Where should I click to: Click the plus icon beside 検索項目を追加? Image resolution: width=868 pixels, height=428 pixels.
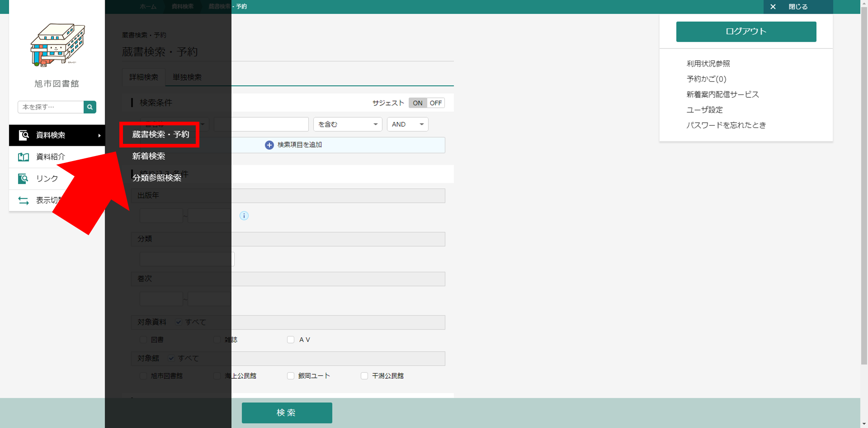coord(269,145)
